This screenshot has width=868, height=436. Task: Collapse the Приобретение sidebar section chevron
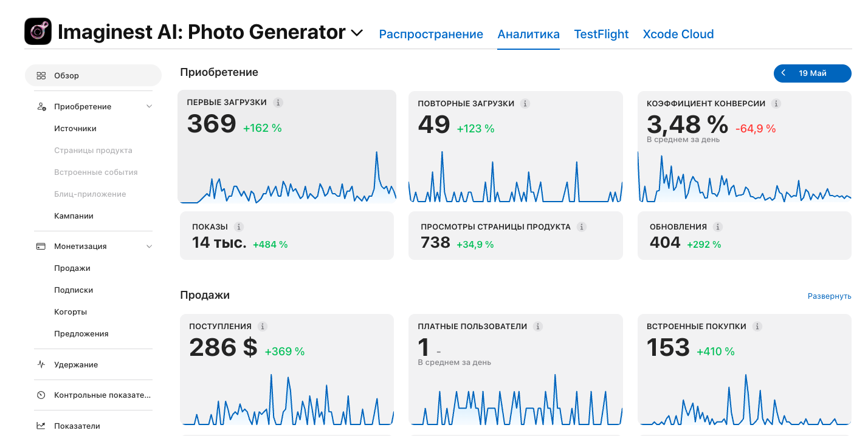point(150,107)
